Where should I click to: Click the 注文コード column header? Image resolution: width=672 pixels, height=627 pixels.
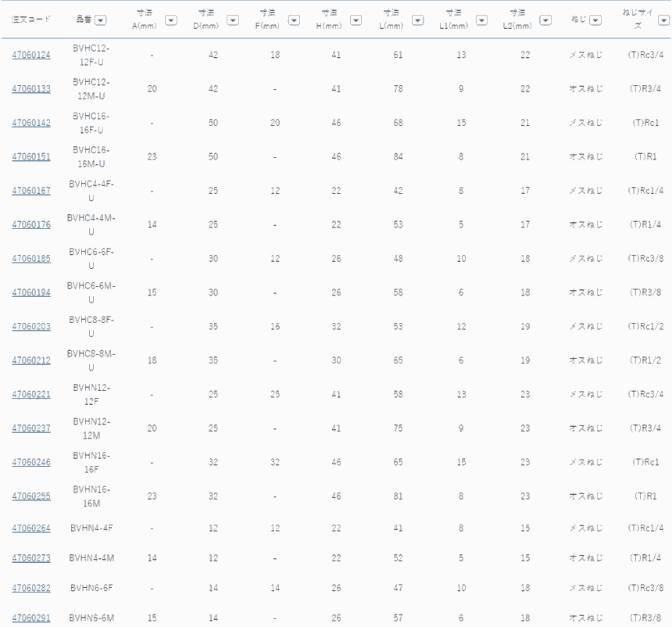coord(31,19)
